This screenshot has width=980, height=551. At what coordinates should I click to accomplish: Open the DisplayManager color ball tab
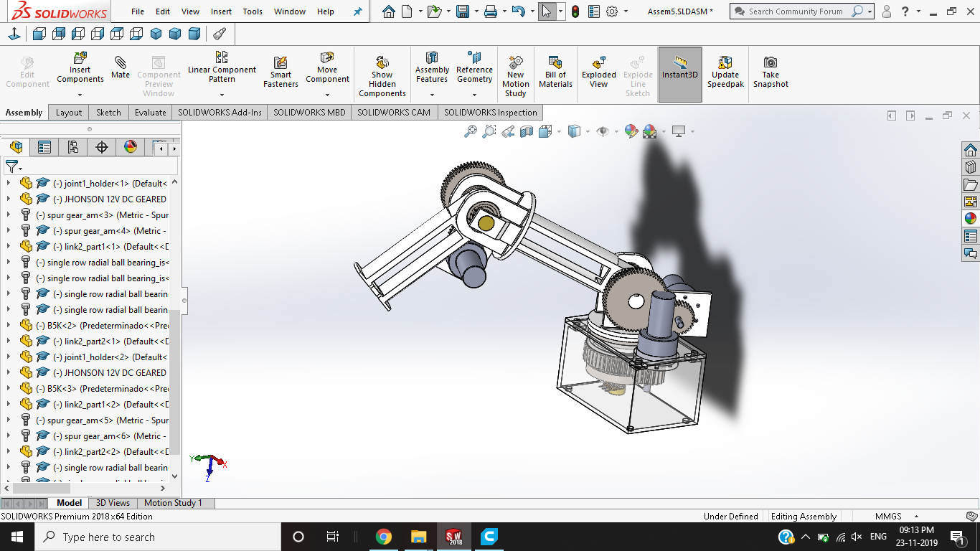[x=131, y=147]
